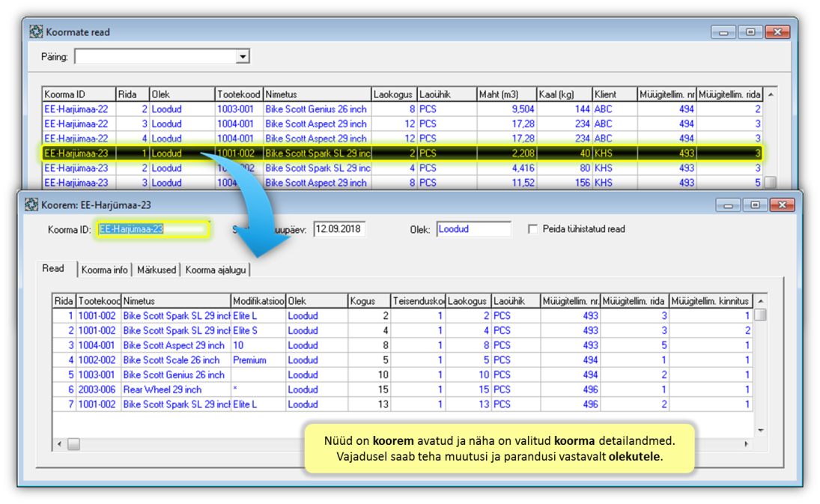Screen dimensions: 820x504
Task: Click the Kaal (kg) column header
Action: [565, 94]
